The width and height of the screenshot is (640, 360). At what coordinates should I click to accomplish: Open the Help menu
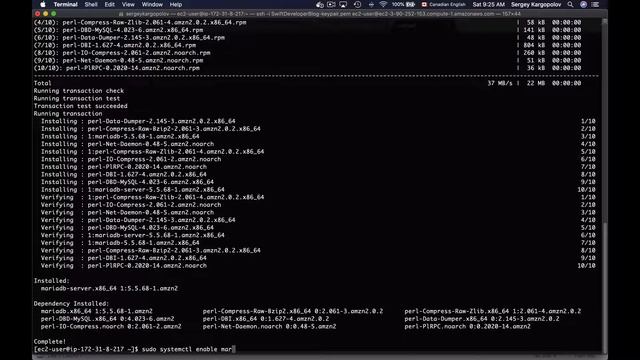point(176,4)
